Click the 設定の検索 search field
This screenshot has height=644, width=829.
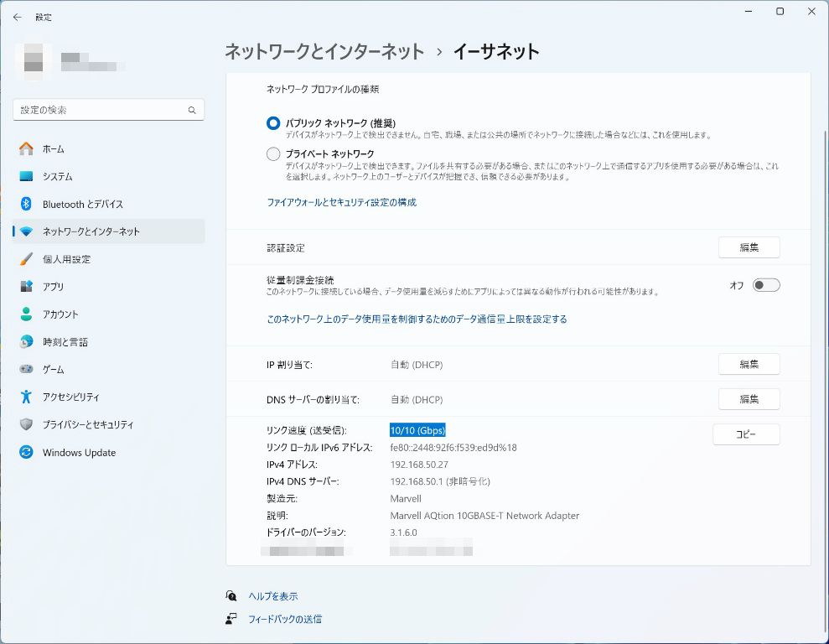(x=101, y=110)
